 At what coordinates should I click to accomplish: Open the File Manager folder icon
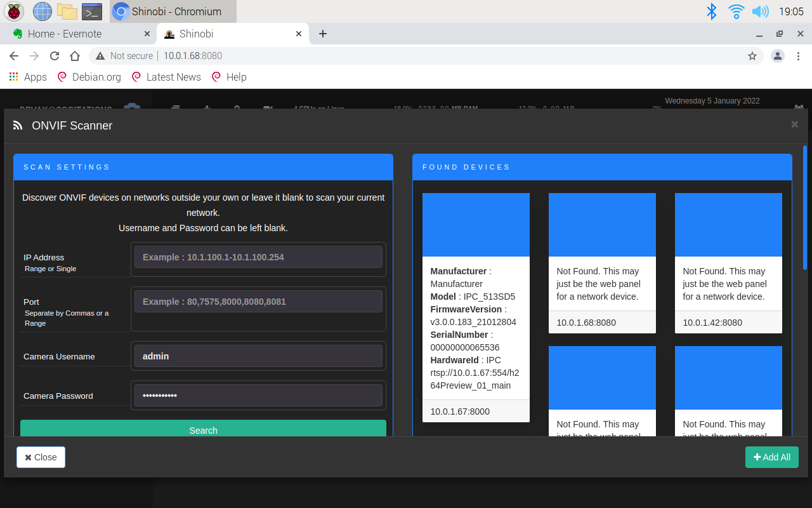67,11
